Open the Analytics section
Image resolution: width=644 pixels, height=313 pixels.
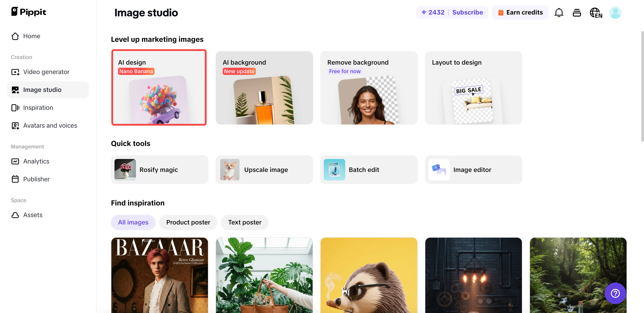coord(36,161)
